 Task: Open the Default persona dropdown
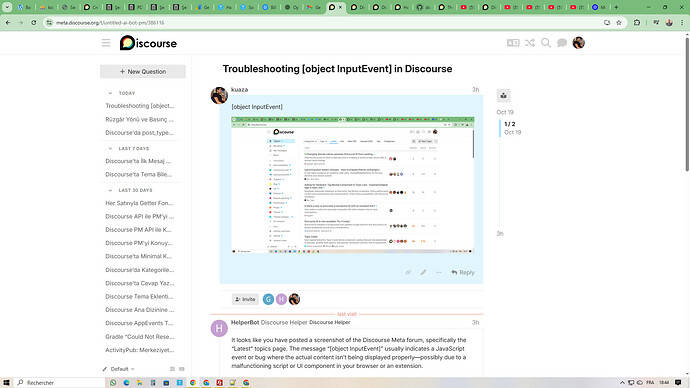pos(119,369)
